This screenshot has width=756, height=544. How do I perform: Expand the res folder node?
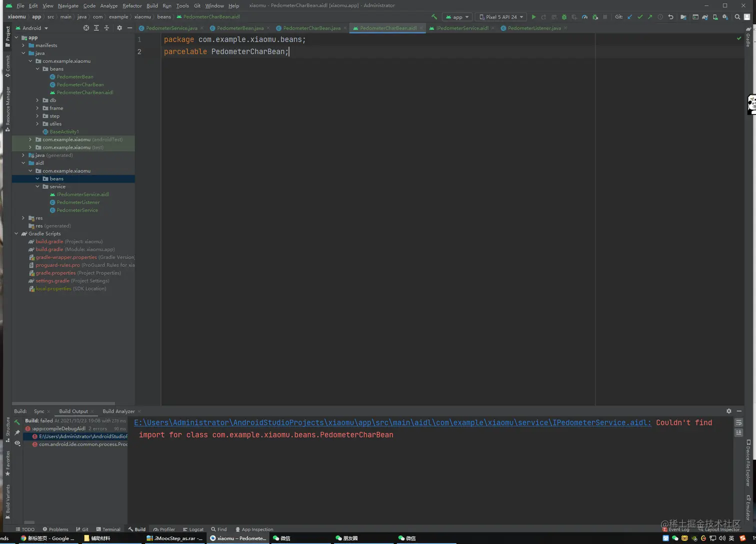tap(23, 218)
